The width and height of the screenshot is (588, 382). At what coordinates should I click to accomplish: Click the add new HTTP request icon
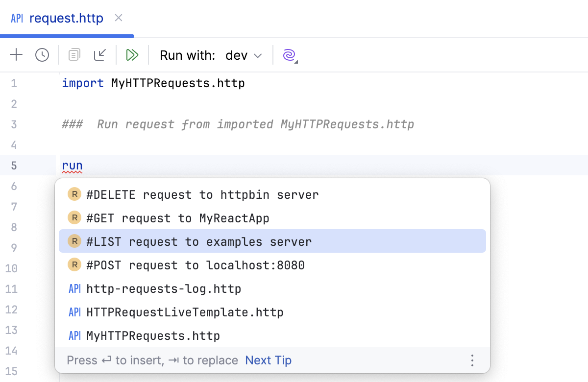[x=16, y=55]
